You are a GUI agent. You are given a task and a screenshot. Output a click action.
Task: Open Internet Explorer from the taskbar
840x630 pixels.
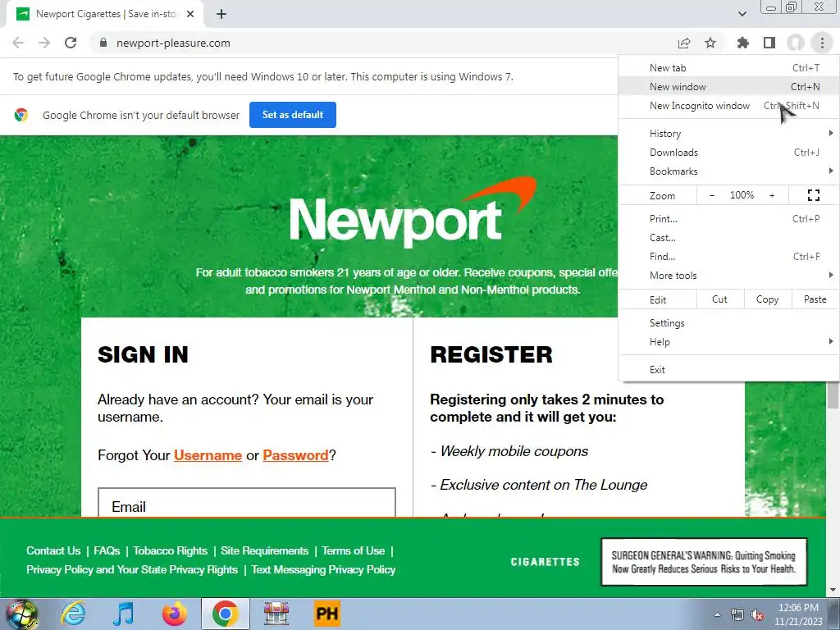pyautogui.click(x=73, y=614)
